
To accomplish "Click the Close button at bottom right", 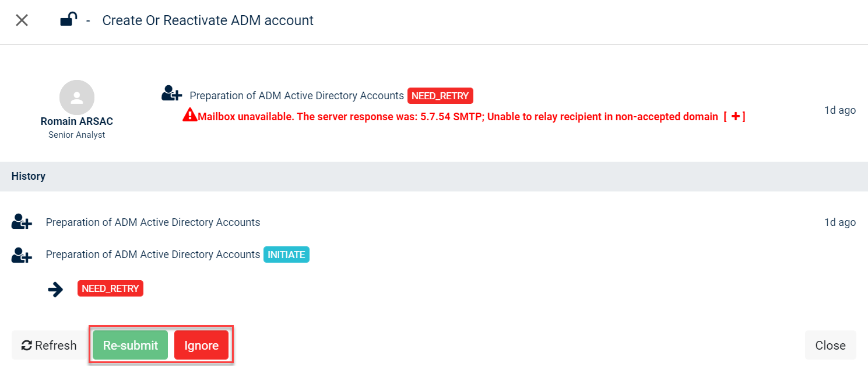I will point(830,345).
